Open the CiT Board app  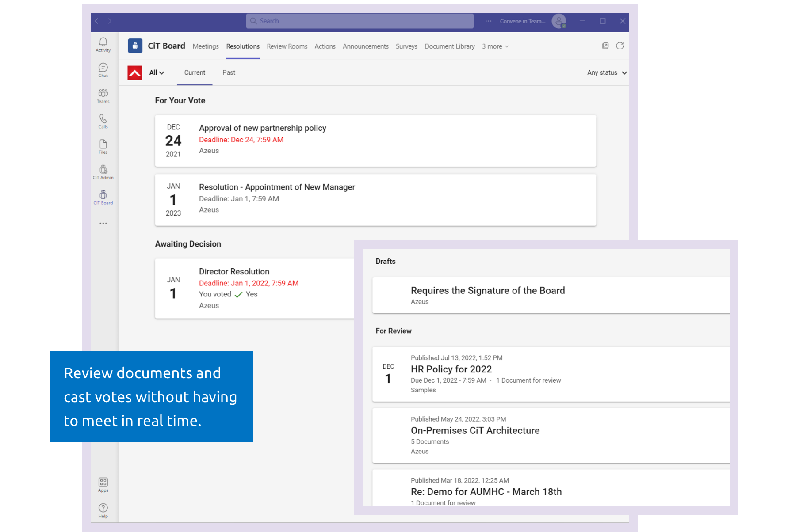pos(103,197)
